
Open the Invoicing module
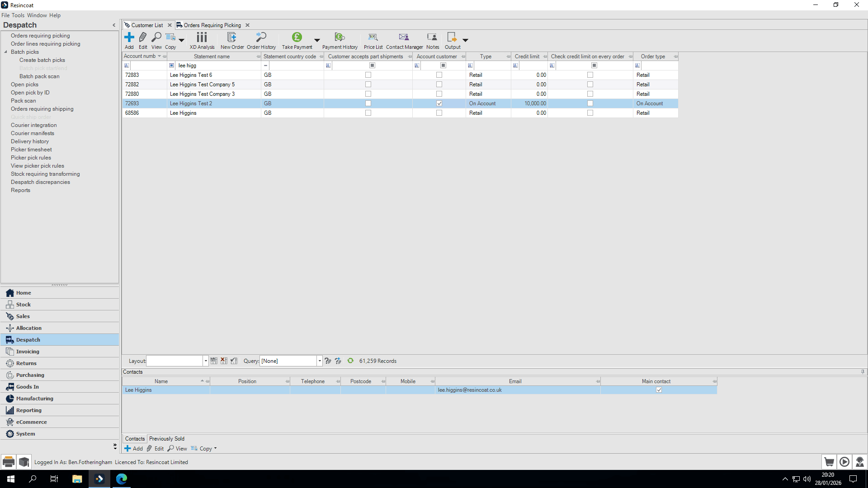[60, 352]
